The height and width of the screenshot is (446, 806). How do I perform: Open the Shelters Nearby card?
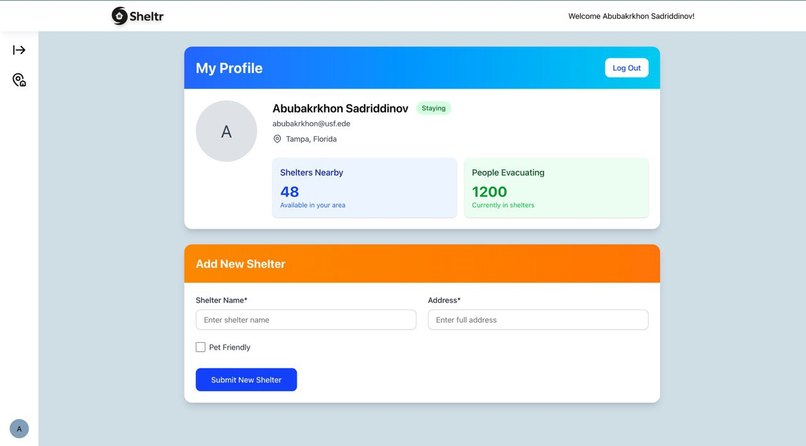point(364,188)
